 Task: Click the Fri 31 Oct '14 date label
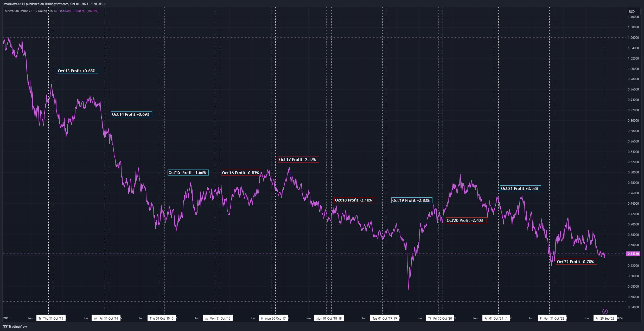(109, 318)
